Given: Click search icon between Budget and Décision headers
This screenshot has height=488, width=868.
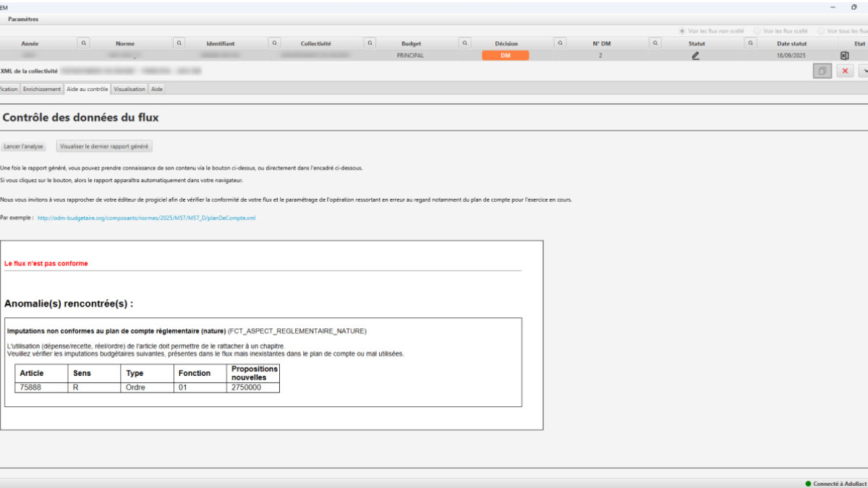Looking at the screenshot, I should 465,43.
